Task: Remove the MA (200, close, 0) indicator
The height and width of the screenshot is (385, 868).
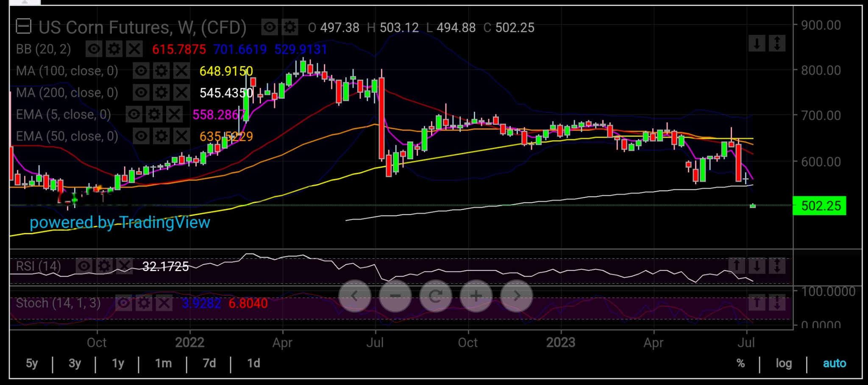Action: 181,92
